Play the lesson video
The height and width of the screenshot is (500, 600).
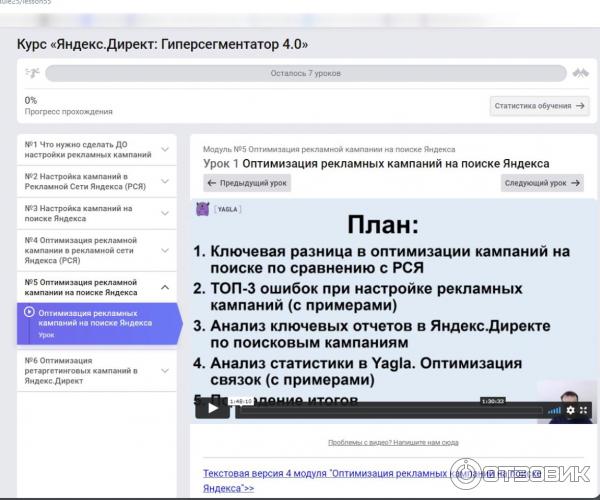(212, 409)
